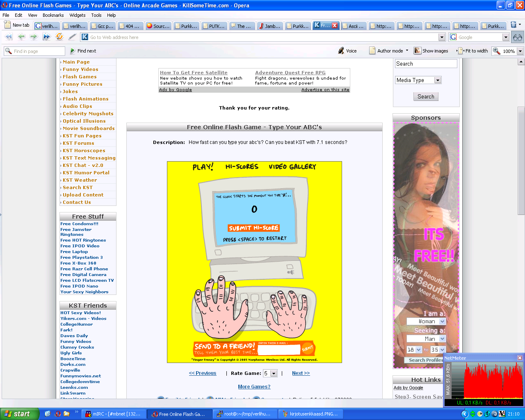Image resolution: width=525 pixels, height=420 pixels.
Task: Expand hidden system tray icons
Action: (x=465, y=414)
